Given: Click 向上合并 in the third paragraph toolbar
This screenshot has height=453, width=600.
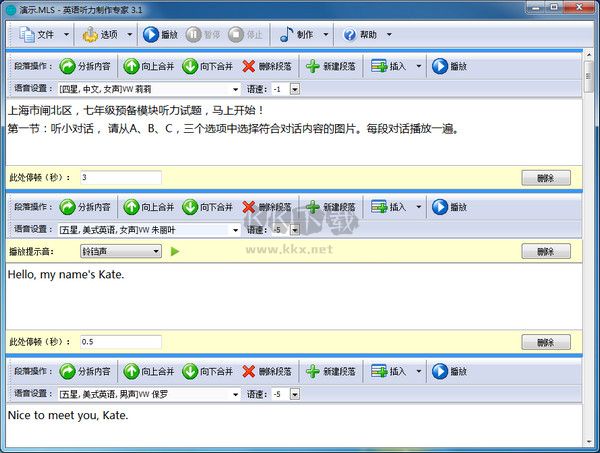Looking at the screenshot, I should (149, 372).
